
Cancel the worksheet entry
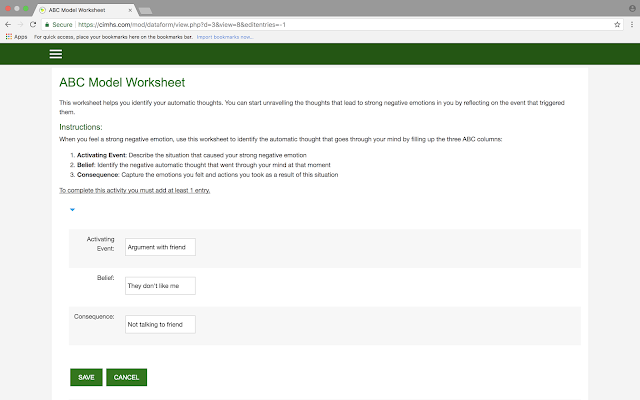pyautogui.click(x=127, y=377)
